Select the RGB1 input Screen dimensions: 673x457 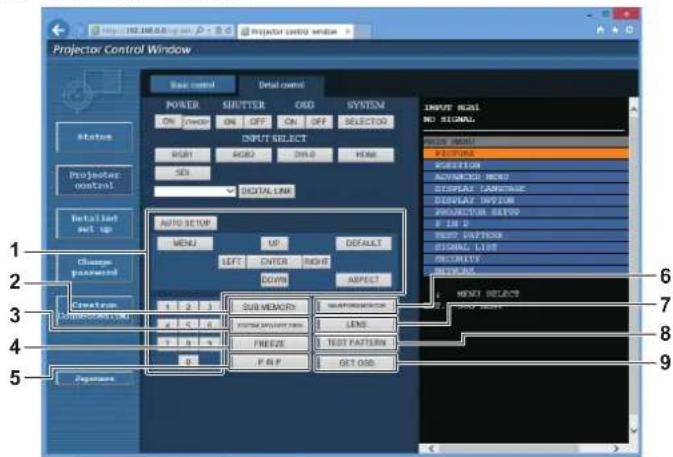182,155
